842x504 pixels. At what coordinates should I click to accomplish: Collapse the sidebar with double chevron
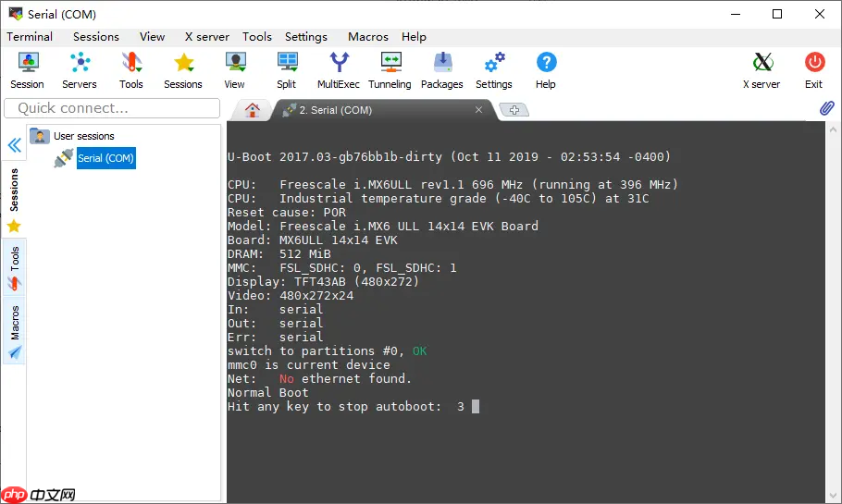click(14, 145)
